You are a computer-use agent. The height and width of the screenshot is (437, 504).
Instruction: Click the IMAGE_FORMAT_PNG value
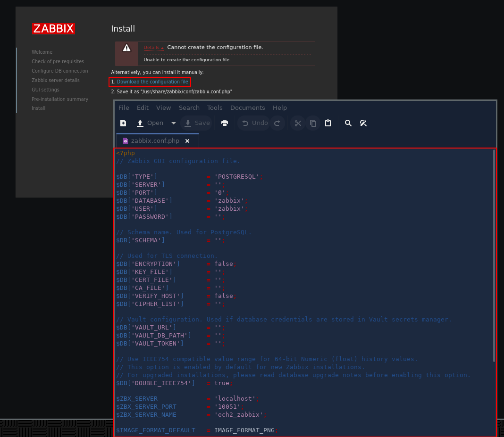(244, 430)
